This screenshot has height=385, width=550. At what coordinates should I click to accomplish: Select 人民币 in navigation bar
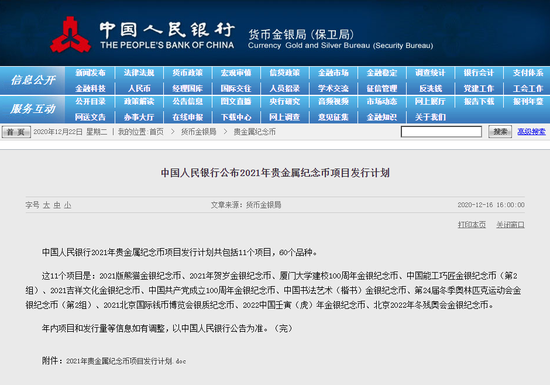click(x=139, y=88)
